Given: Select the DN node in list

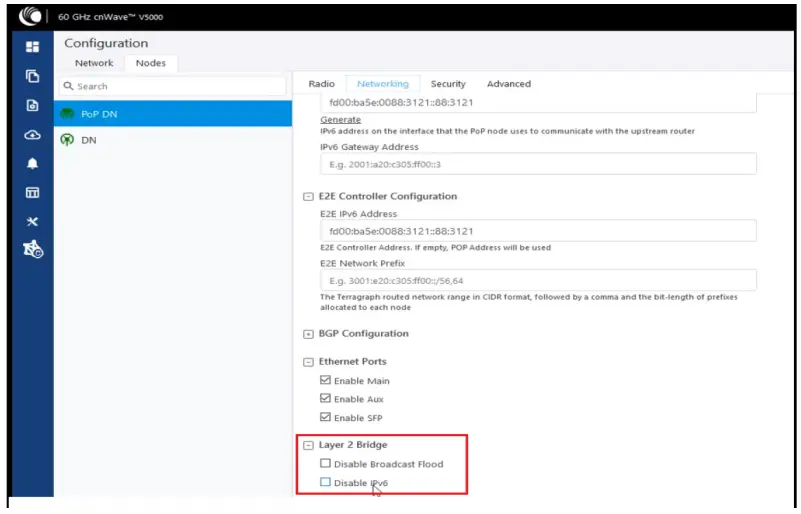Looking at the screenshot, I should click(x=89, y=141).
